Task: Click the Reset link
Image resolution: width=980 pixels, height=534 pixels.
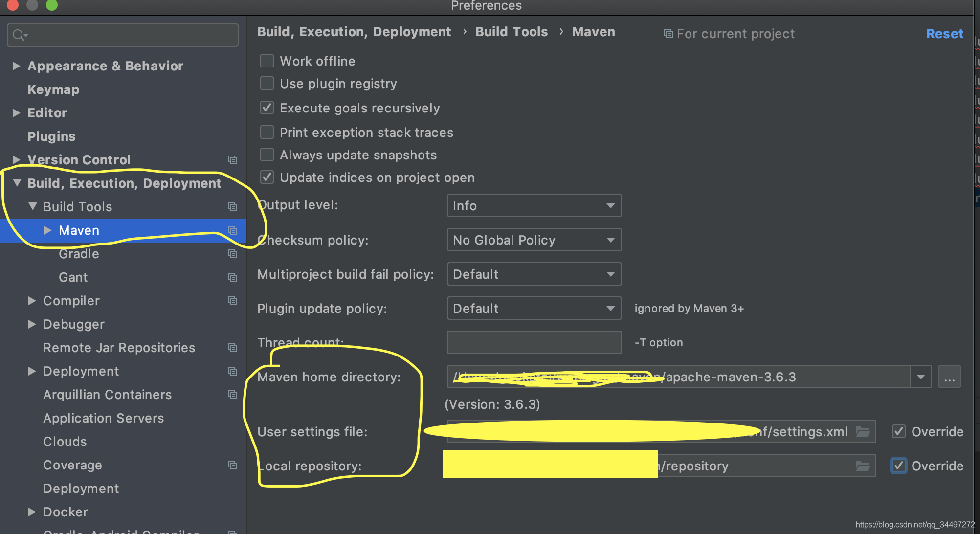Action: [944, 34]
